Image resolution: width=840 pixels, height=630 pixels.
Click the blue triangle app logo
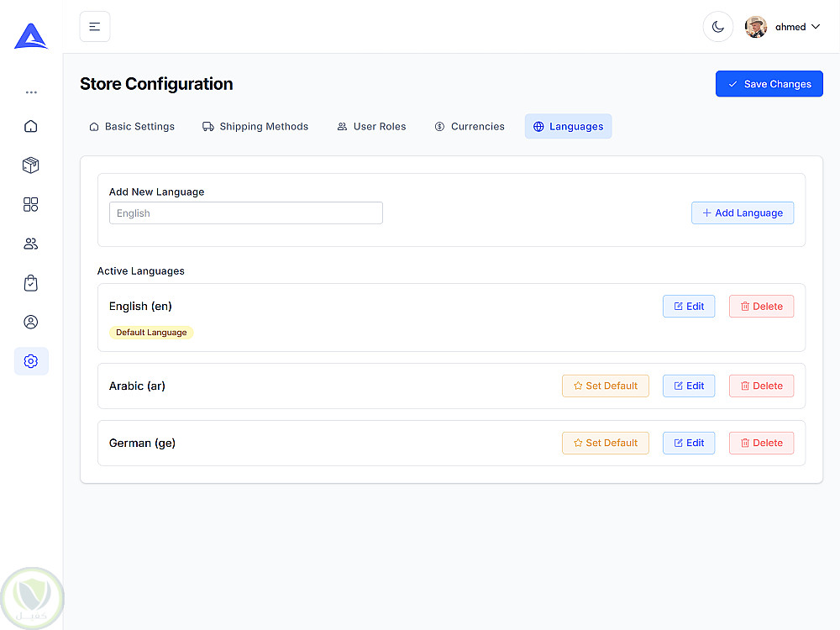click(x=31, y=36)
